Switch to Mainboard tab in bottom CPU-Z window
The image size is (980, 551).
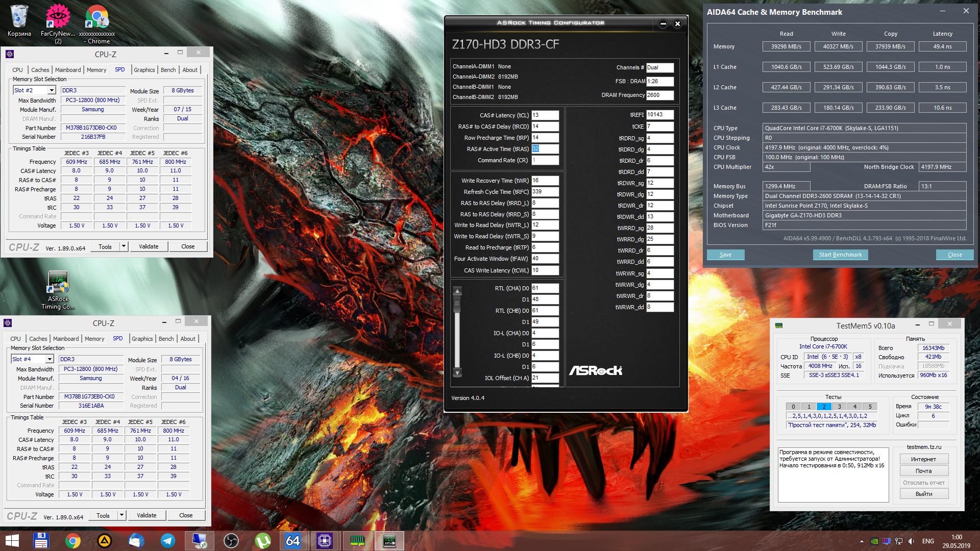pyautogui.click(x=66, y=339)
